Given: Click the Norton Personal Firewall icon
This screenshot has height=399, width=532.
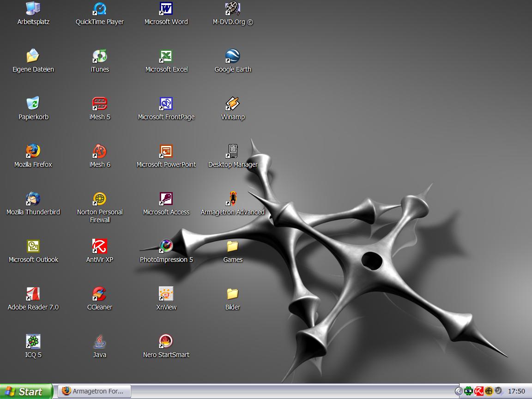Looking at the screenshot, I should pyautogui.click(x=100, y=199).
